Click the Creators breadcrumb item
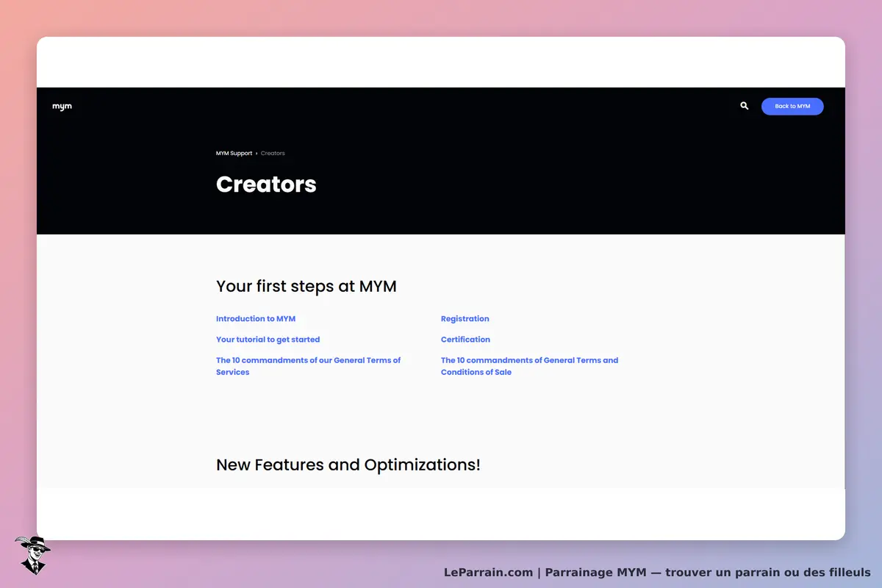Screen dimensions: 882x588 coord(273,154)
